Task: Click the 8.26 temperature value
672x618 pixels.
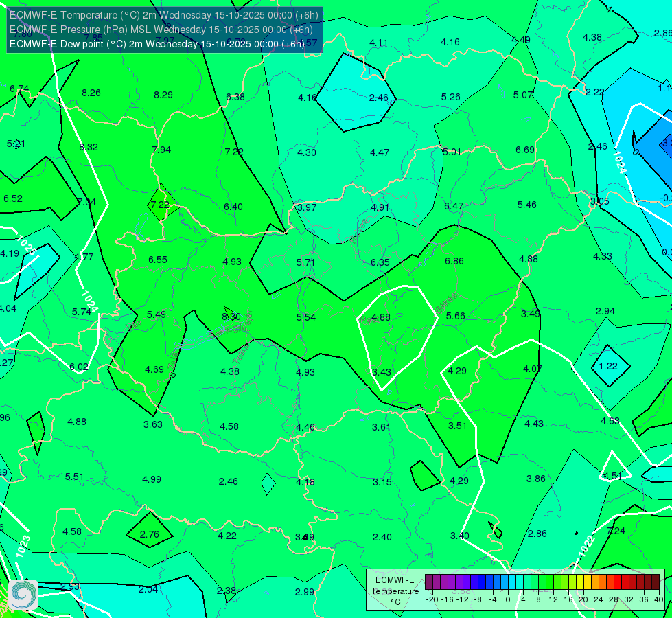Action: click(91, 93)
